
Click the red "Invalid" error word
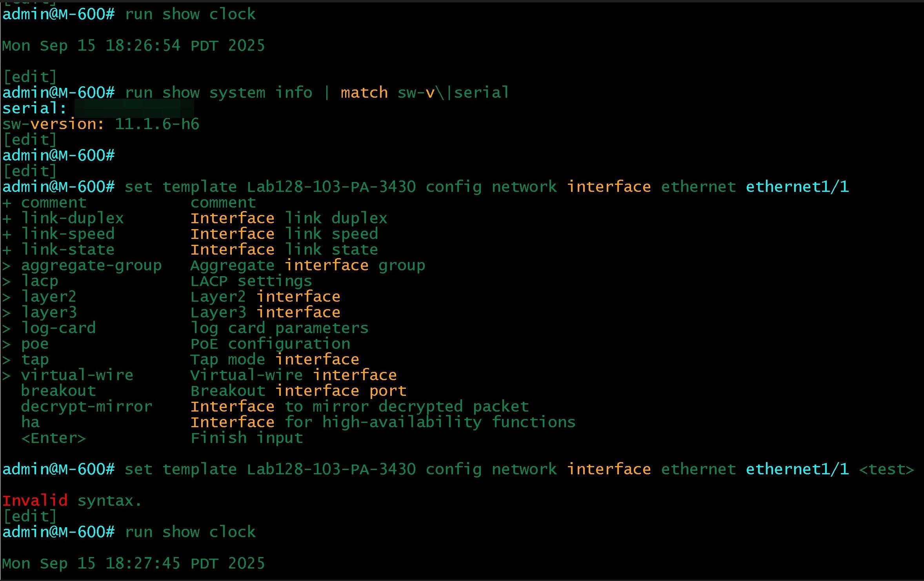pos(35,501)
